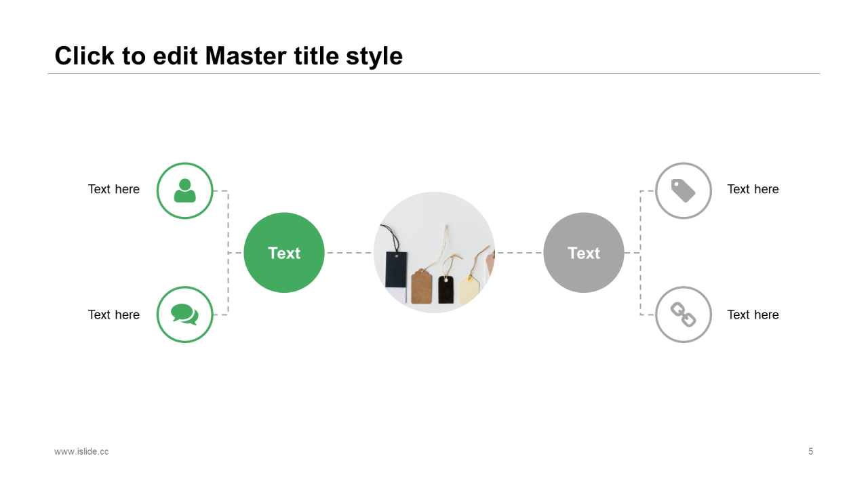
Task: Click the green Text circle
Action: point(284,253)
